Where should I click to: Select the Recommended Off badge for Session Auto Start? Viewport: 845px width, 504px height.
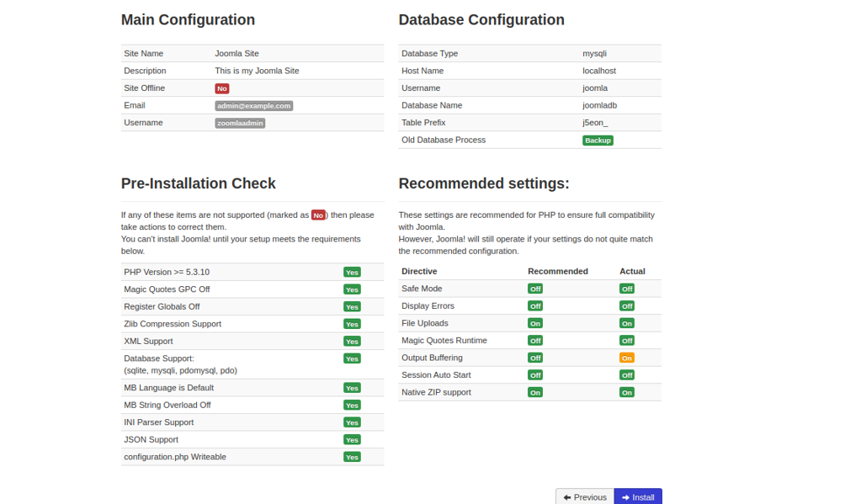coord(535,374)
